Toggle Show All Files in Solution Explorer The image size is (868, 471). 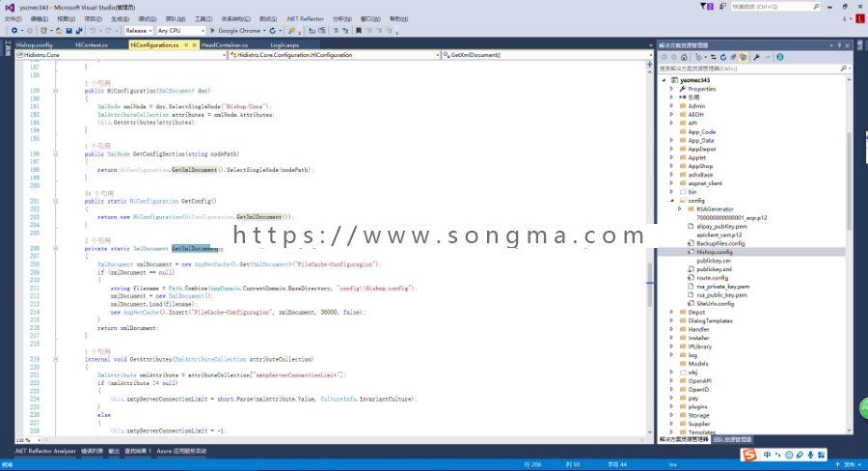[x=743, y=57]
